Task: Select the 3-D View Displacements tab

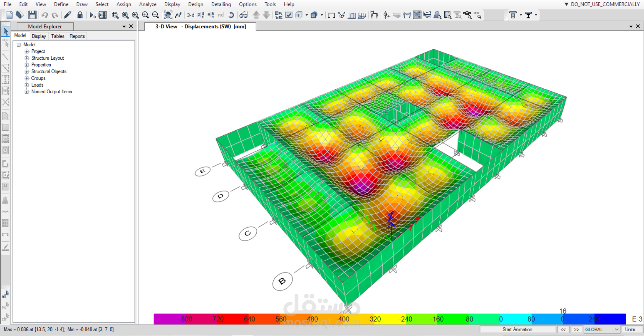Action: tap(200, 27)
